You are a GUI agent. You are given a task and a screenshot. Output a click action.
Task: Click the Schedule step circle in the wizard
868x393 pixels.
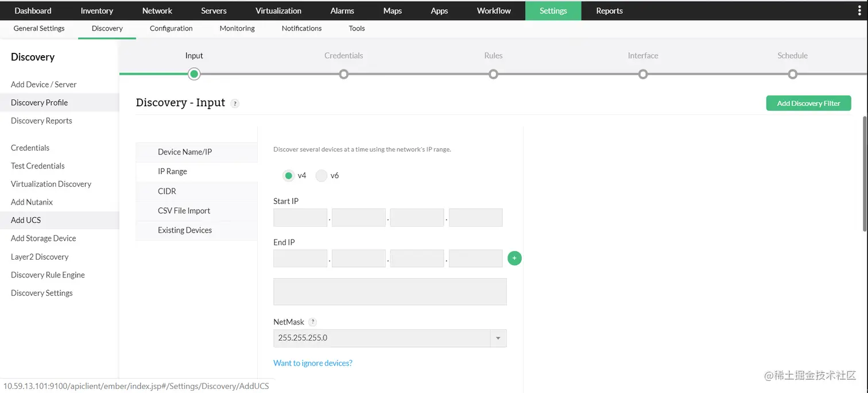click(792, 74)
